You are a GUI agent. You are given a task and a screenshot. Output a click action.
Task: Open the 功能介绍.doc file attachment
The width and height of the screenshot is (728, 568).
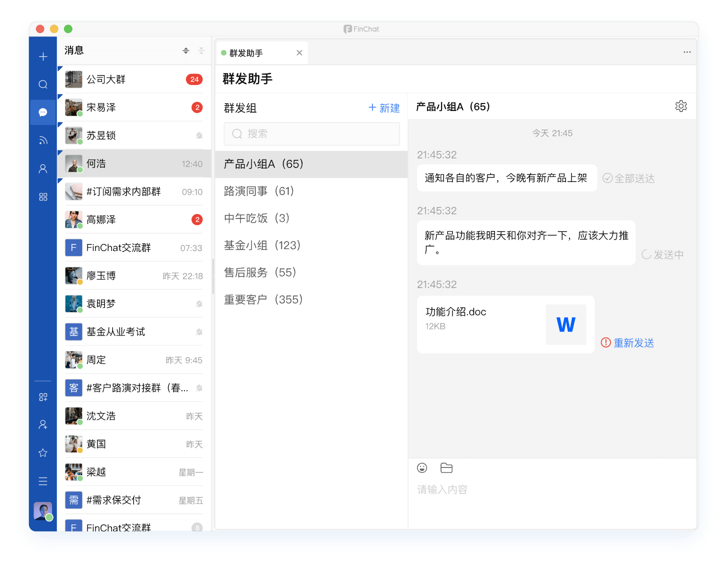pyautogui.click(x=505, y=324)
